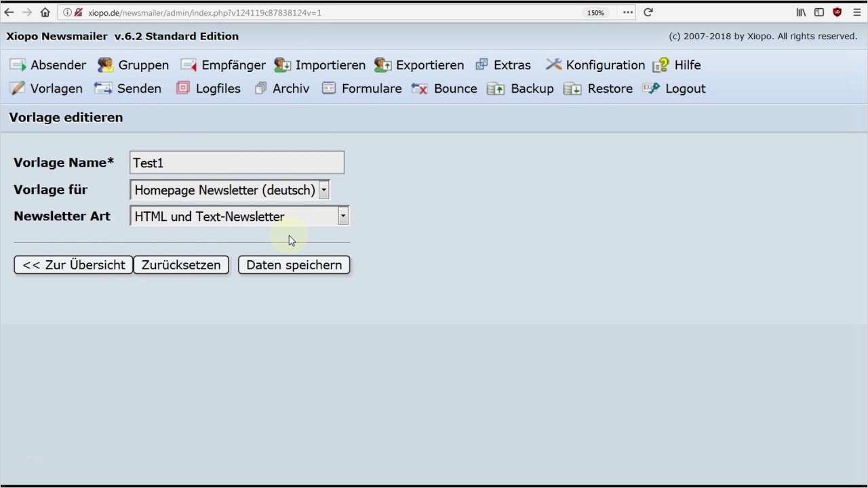868x488 pixels.
Task: Open the Logfiles menu
Action: pos(218,89)
